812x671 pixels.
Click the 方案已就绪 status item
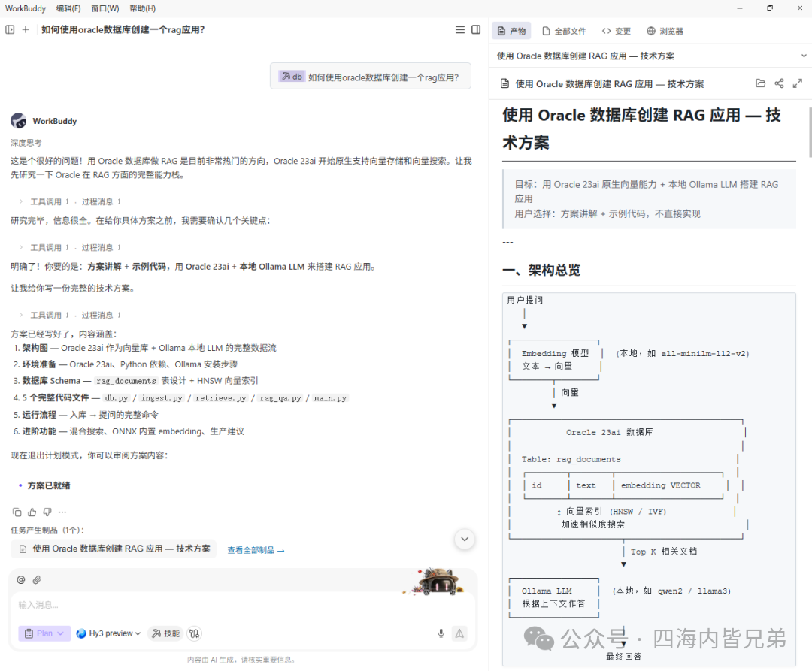pyautogui.click(x=49, y=485)
